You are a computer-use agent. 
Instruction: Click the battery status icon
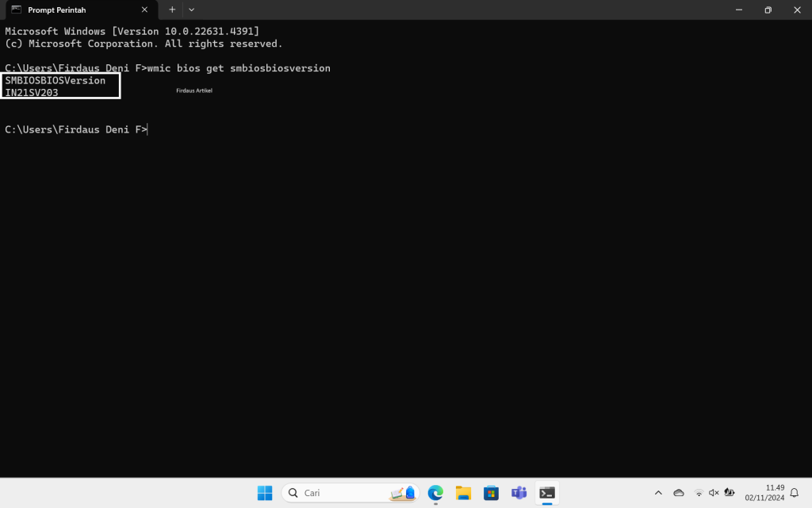pyautogui.click(x=730, y=493)
